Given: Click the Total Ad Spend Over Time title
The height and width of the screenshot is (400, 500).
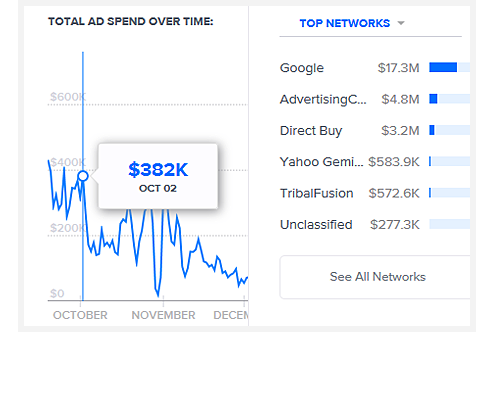Looking at the screenshot, I should pos(131,22).
